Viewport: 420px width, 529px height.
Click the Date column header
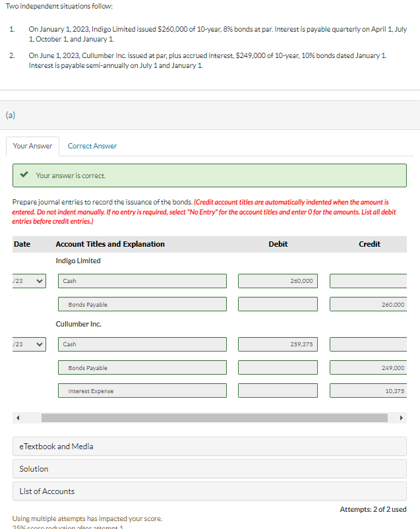pos(22,244)
